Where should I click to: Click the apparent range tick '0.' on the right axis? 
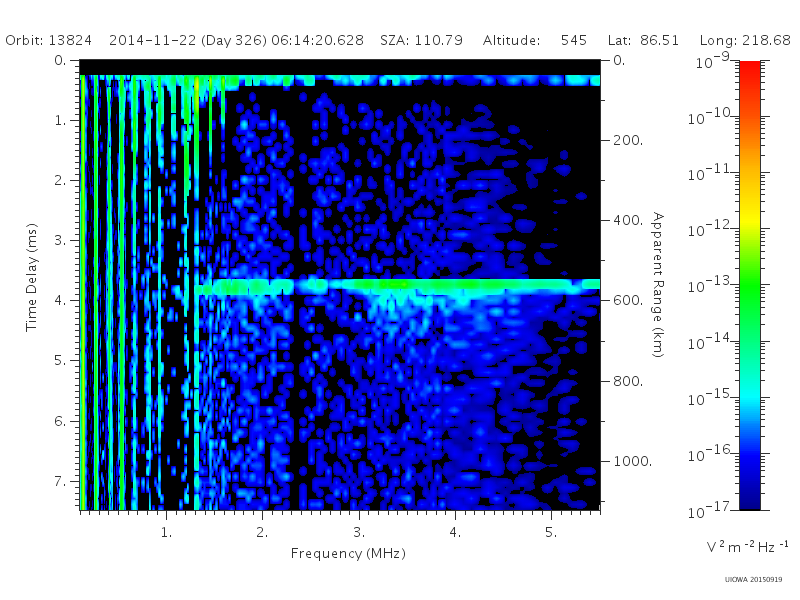(619, 60)
